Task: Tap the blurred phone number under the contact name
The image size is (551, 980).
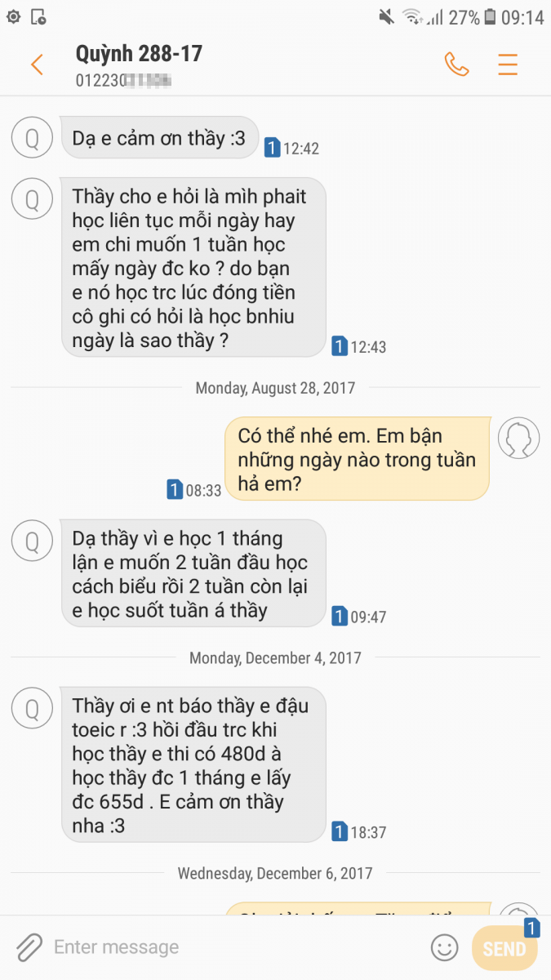Action: click(123, 81)
